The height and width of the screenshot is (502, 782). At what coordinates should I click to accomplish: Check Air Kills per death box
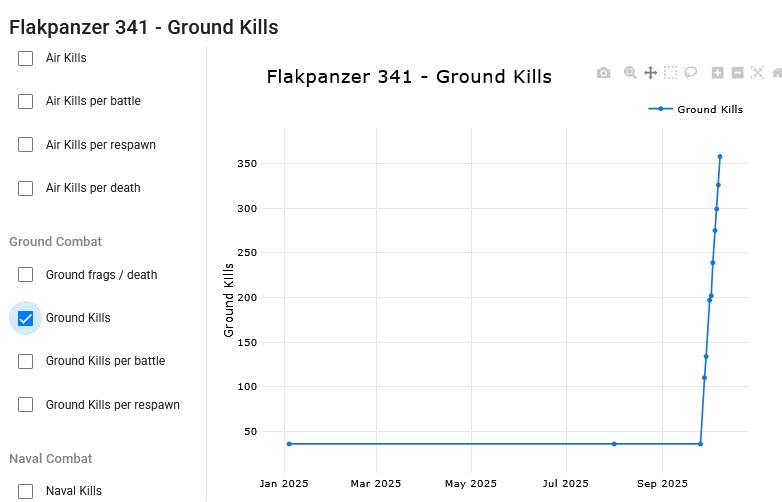(26, 188)
